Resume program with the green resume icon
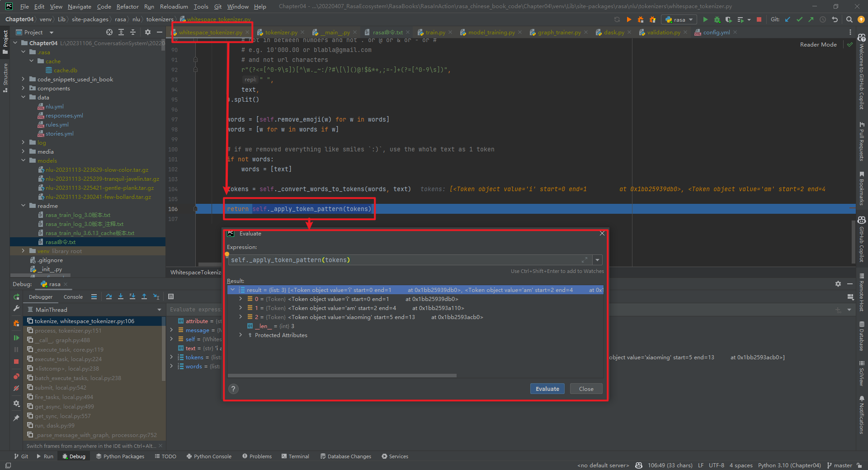The image size is (868, 470). (16, 338)
